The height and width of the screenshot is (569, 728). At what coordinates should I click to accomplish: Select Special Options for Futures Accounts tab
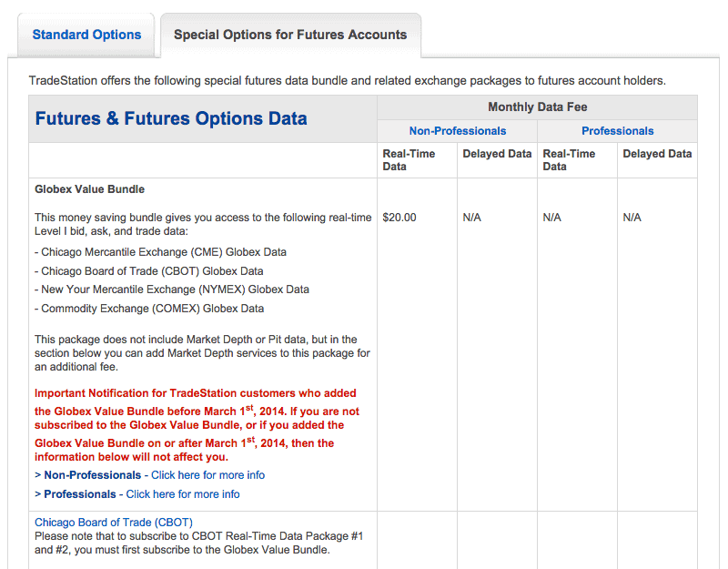290,35
